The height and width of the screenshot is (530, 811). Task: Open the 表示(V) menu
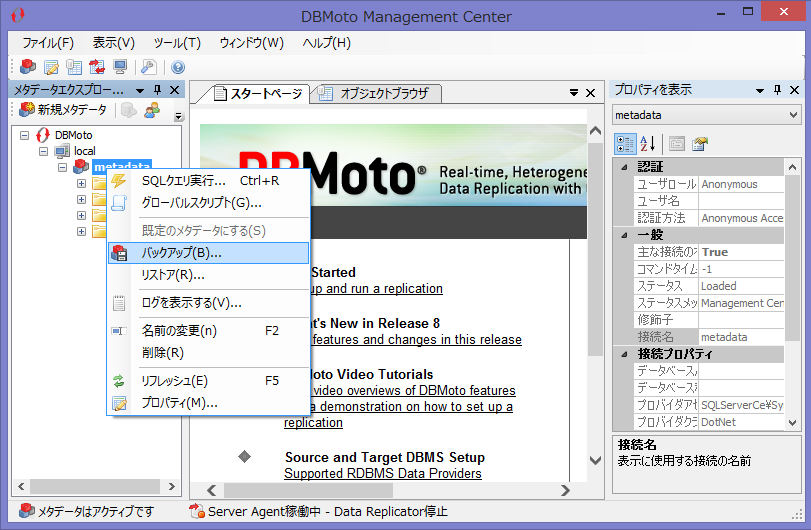pos(113,43)
